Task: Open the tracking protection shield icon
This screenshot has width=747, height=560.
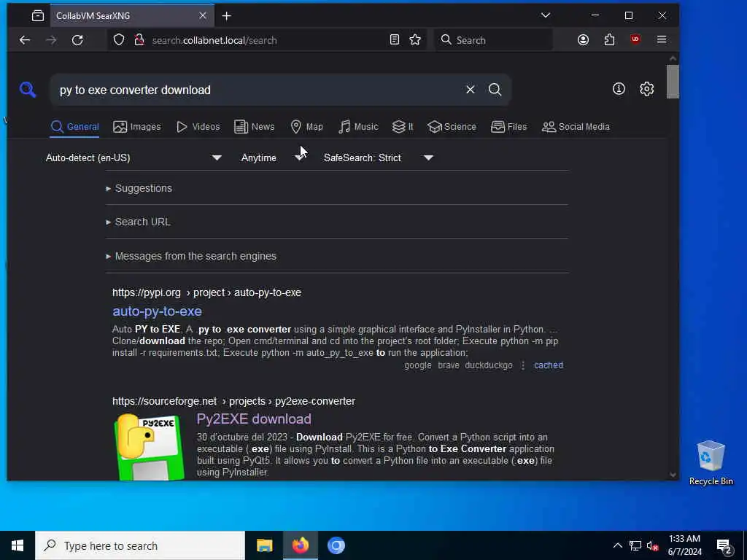Action: click(x=119, y=40)
